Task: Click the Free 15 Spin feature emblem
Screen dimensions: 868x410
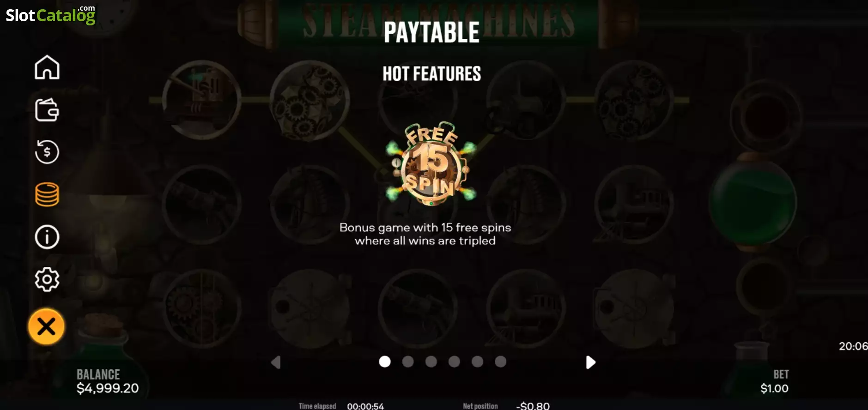Action: click(x=431, y=164)
